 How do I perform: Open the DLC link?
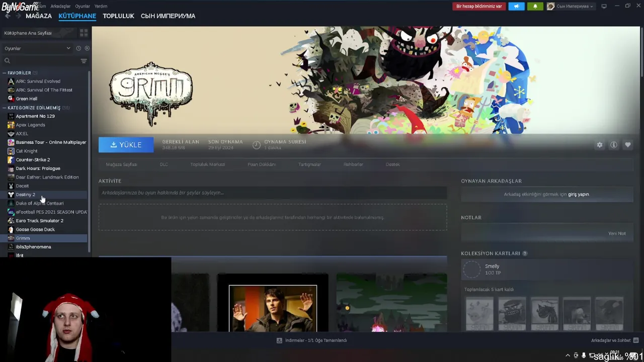pyautogui.click(x=164, y=164)
